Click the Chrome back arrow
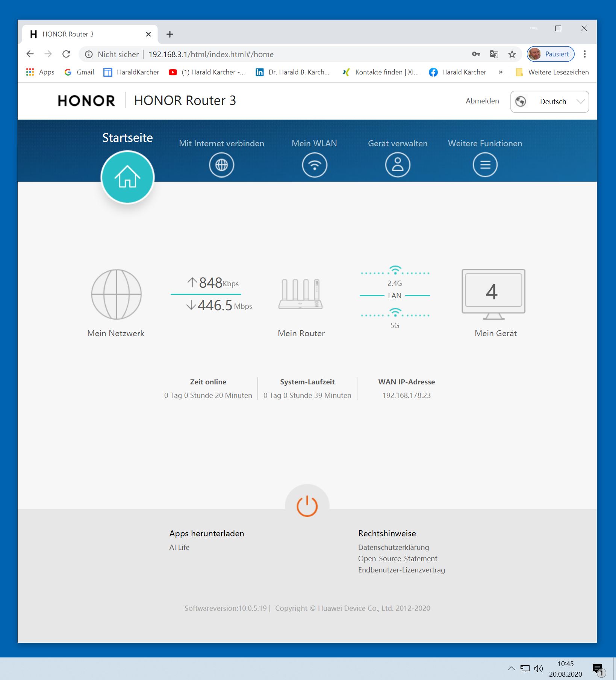 click(x=30, y=54)
